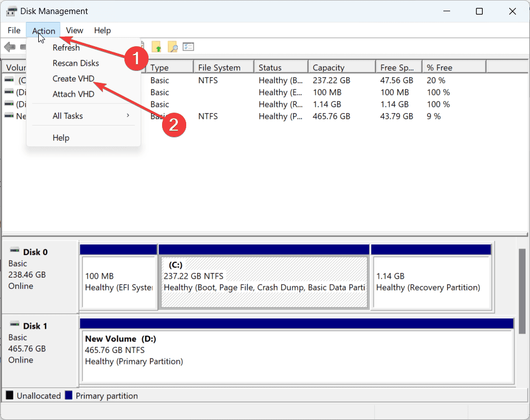This screenshot has width=530, height=420.
Task: Click the folder with magnifier toolbar icon
Action: pos(172,46)
